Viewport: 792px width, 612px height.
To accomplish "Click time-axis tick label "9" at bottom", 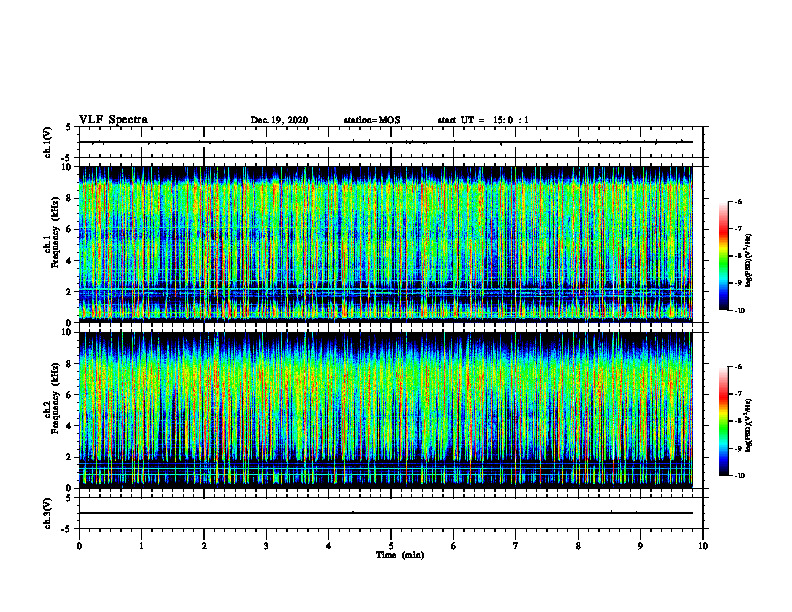I will (x=640, y=546).
